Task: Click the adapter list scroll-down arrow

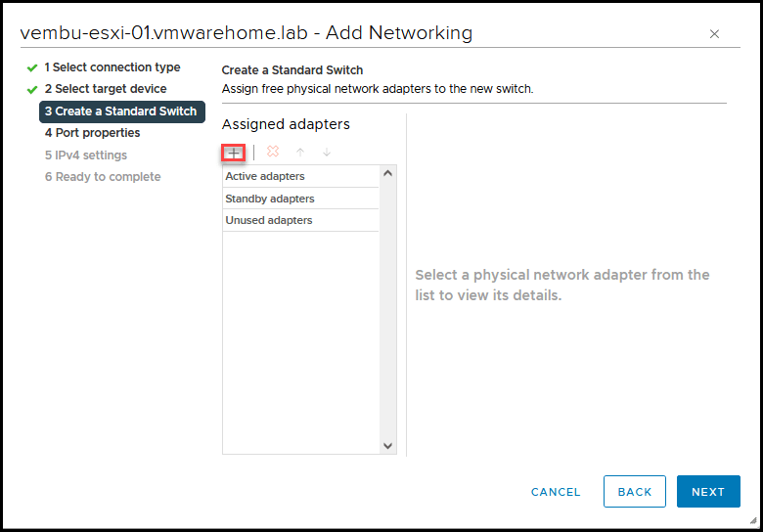Action: [387, 445]
